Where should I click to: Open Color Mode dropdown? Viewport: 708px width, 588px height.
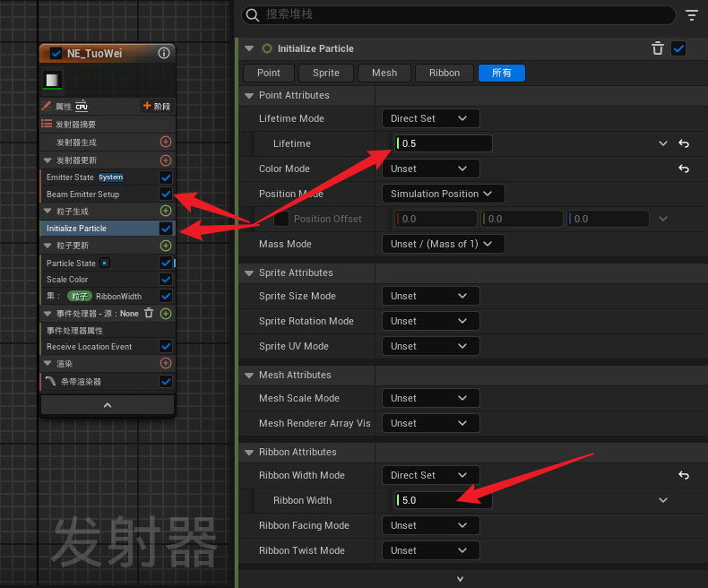click(431, 169)
